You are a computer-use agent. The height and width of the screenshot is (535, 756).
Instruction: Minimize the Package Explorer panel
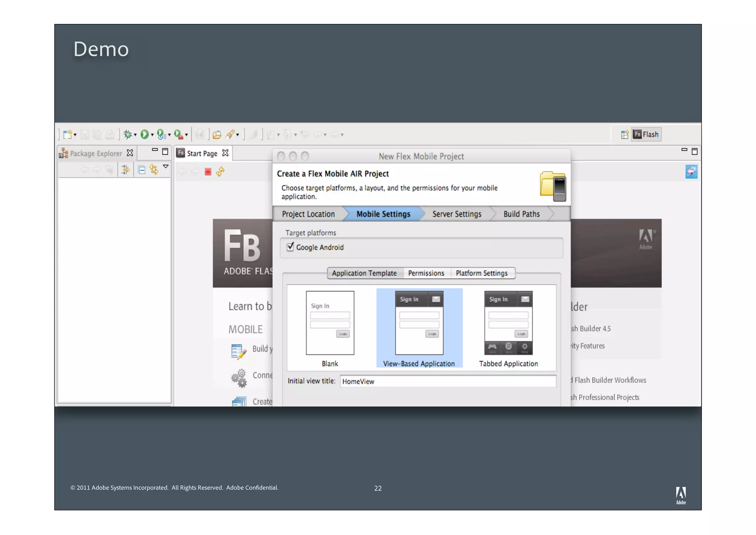155,150
